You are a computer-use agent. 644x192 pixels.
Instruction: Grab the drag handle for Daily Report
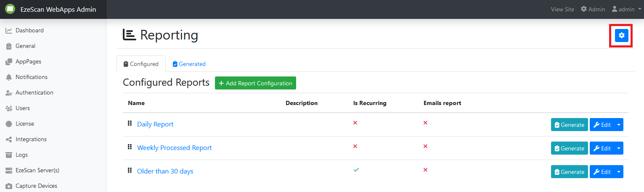point(130,124)
